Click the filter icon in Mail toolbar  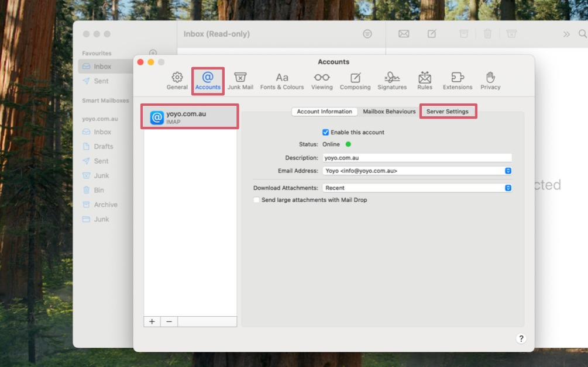[367, 34]
